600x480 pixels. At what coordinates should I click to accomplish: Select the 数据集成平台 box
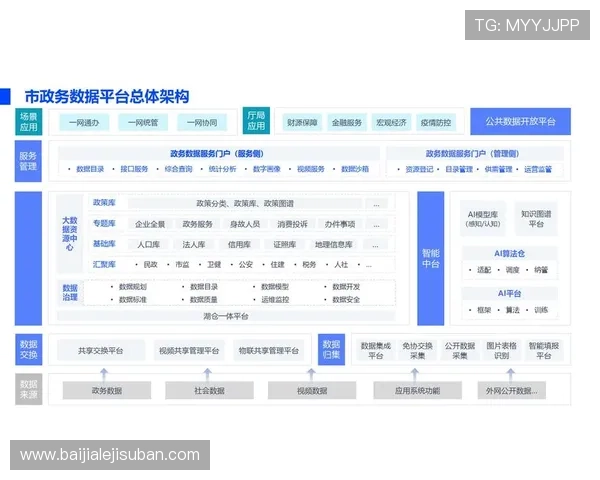click(x=376, y=351)
